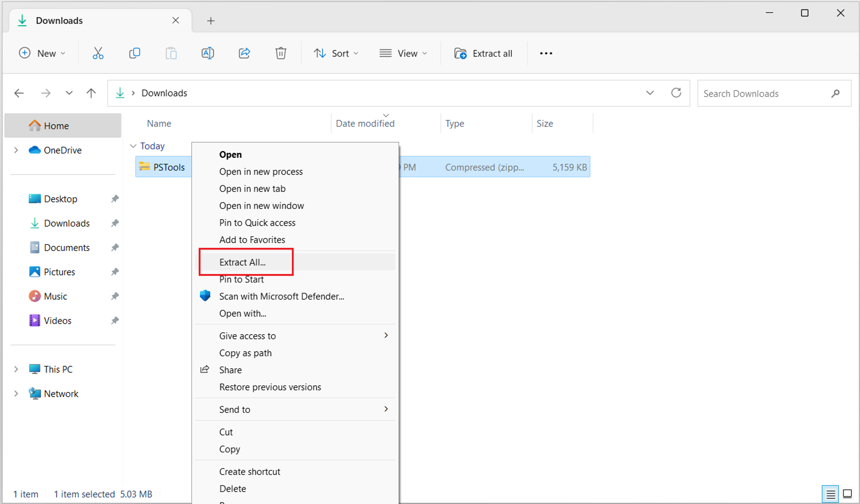The width and height of the screenshot is (860, 504).
Task: Click the Share icon in toolbar
Action: [244, 53]
